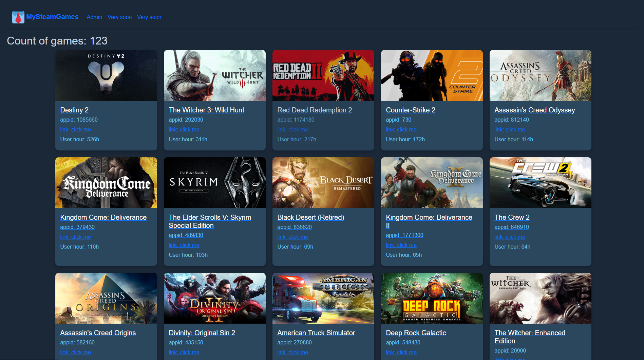
Task: Click 'User hour: 64h' text
Action: (512, 247)
